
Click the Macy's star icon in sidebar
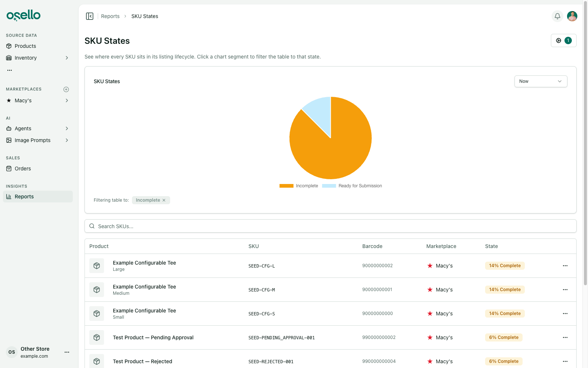9,100
